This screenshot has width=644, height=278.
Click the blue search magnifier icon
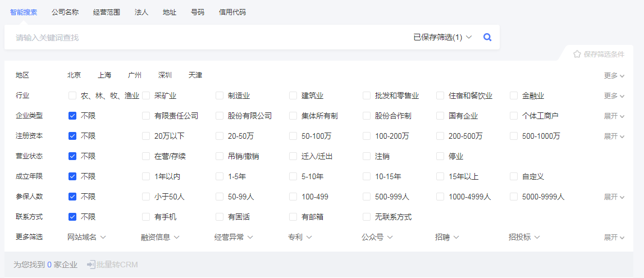click(487, 38)
